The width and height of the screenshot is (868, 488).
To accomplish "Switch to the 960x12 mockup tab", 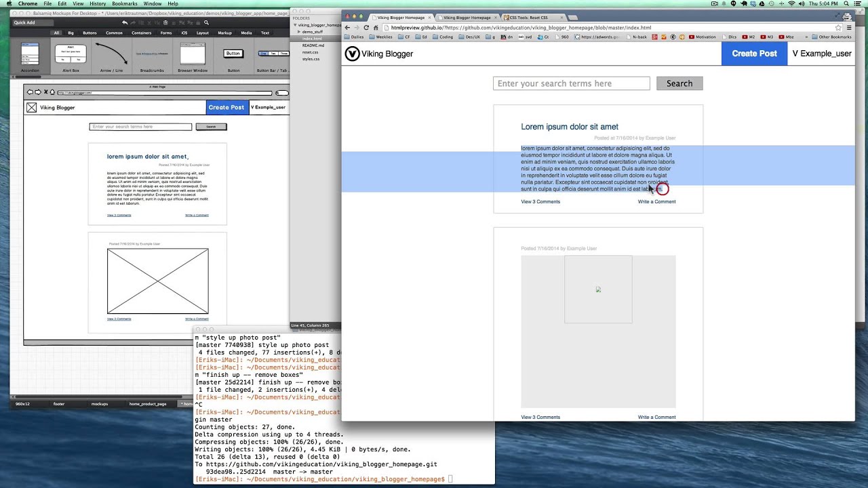I will tap(22, 404).
